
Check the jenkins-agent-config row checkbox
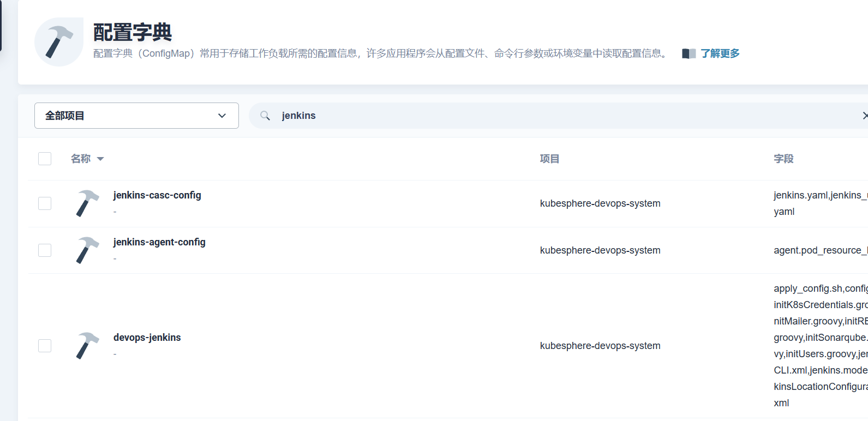click(45, 250)
